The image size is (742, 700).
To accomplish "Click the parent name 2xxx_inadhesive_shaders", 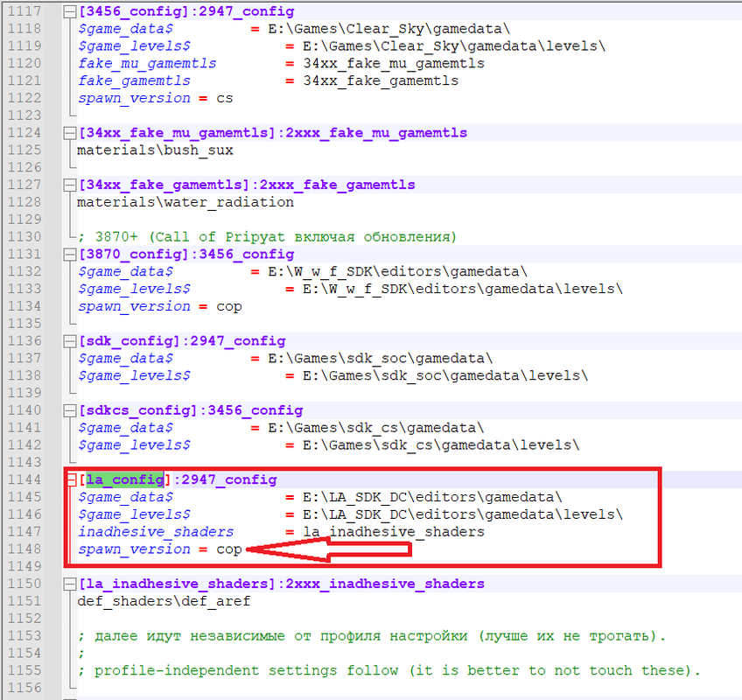I will click(x=385, y=584).
